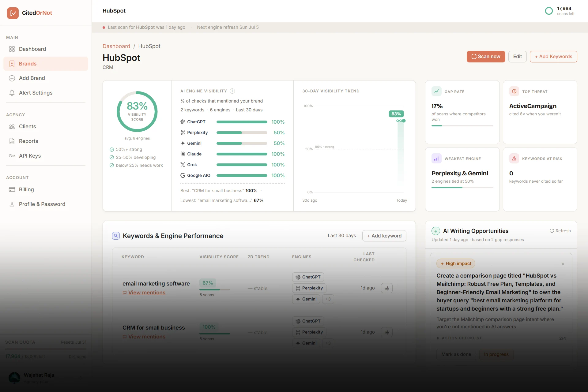
Task: Click the Keywords & Engine Performance search icon
Action: click(x=116, y=236)
